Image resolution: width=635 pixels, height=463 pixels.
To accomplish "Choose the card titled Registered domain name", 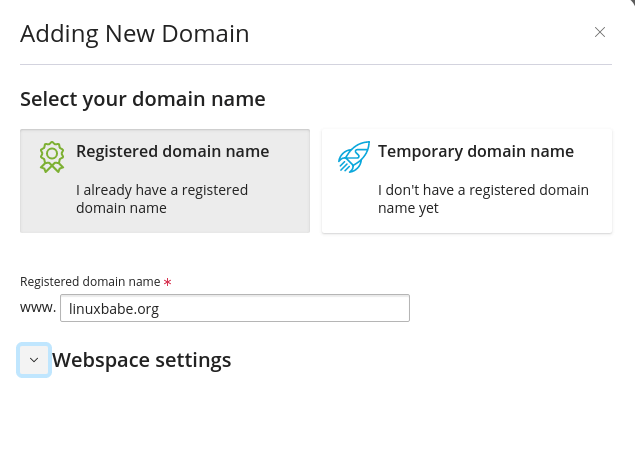I will tap(164, 180).
